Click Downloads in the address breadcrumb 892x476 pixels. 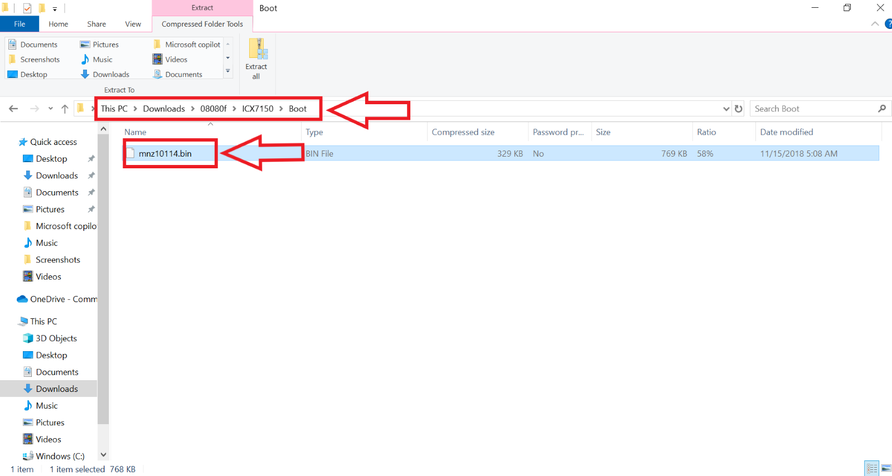(x=163, y=109)
